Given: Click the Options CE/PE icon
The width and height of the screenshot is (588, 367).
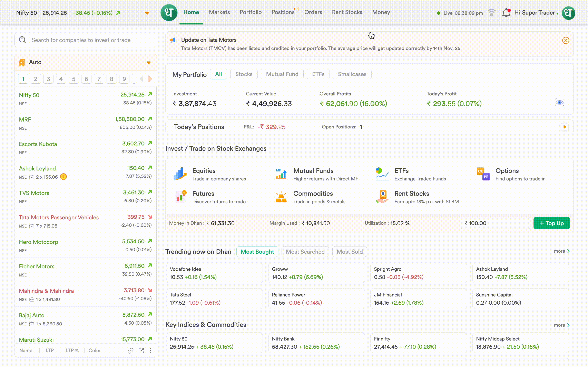Looking at the screenshot, I should tap(483, 174).
